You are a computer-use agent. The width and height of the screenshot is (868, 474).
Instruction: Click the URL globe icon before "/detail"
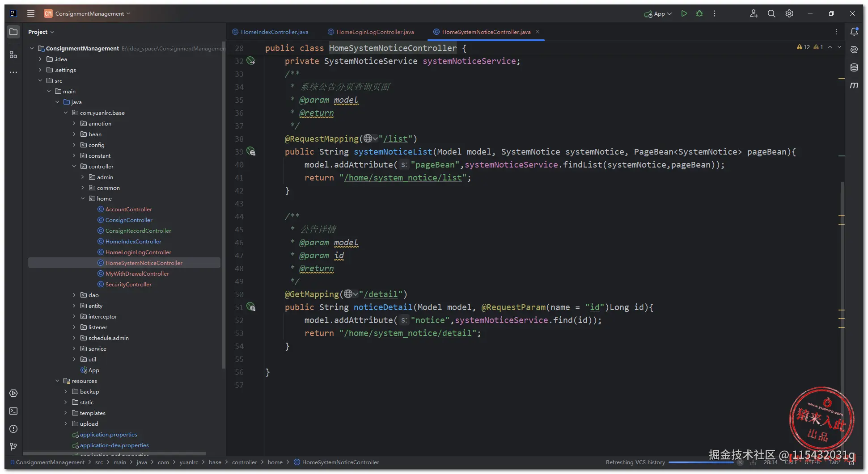click(351, 294)
